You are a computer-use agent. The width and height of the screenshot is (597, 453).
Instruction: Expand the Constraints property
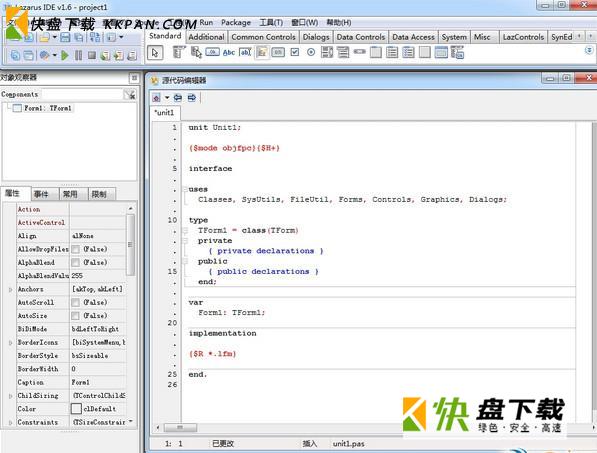10,423
